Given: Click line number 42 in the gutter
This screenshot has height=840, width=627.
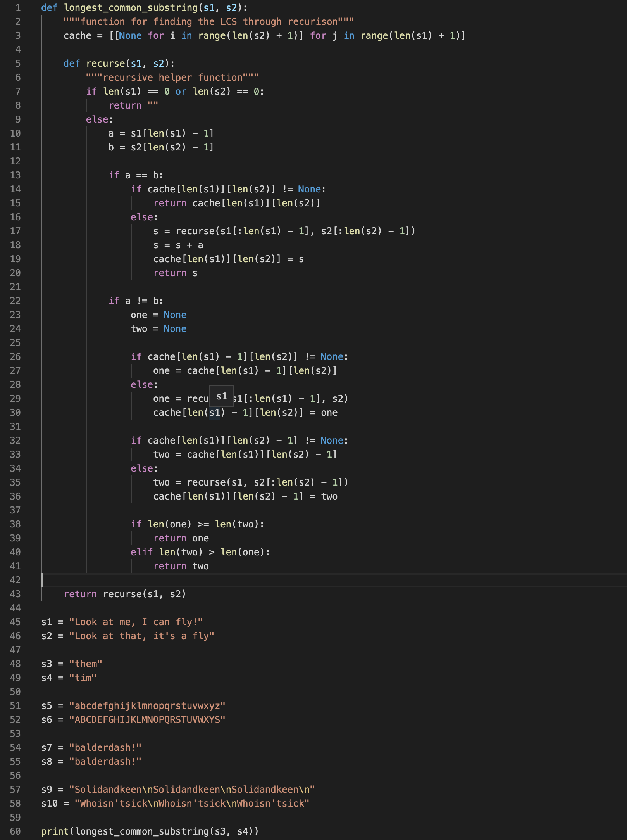Looking at the screenshot, I should coord(16,580).
